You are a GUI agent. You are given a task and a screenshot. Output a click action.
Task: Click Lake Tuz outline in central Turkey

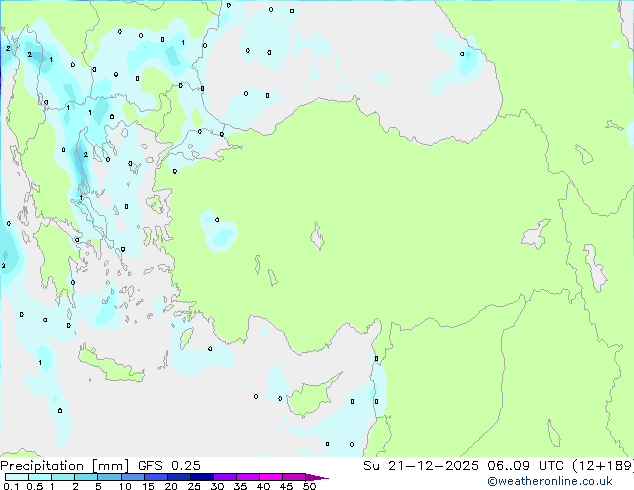[x=319, y=239]
